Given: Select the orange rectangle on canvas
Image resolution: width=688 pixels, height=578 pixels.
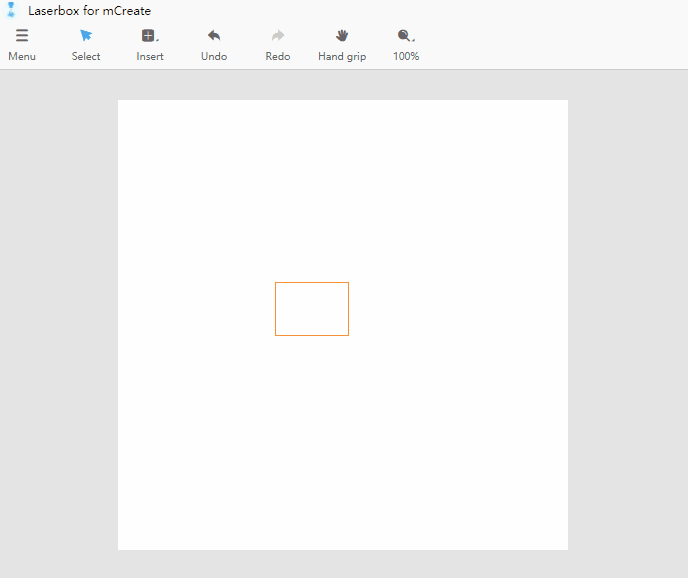Looking at the screenshot, I should click(x=312, y=309).
